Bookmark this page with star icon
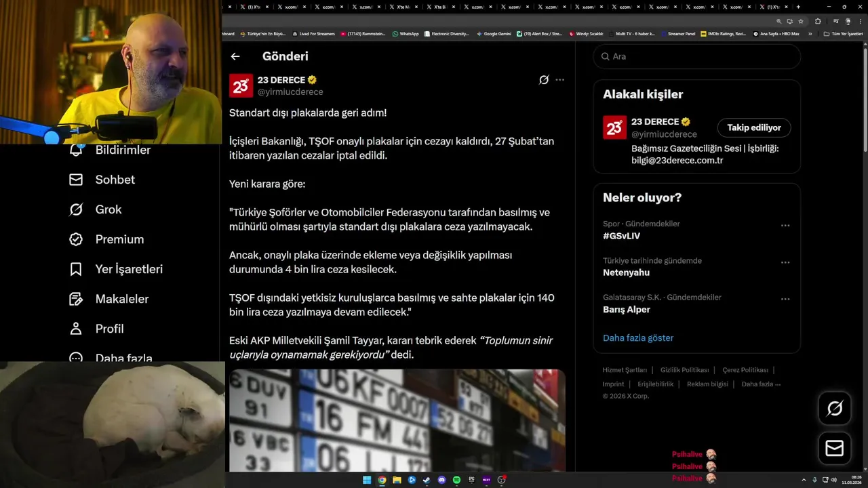Viewport: 868px width, 488px height. coord(801,21)
